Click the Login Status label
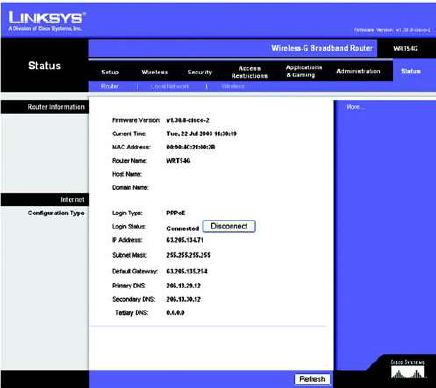The image size is (436, 388). point(129,226)
